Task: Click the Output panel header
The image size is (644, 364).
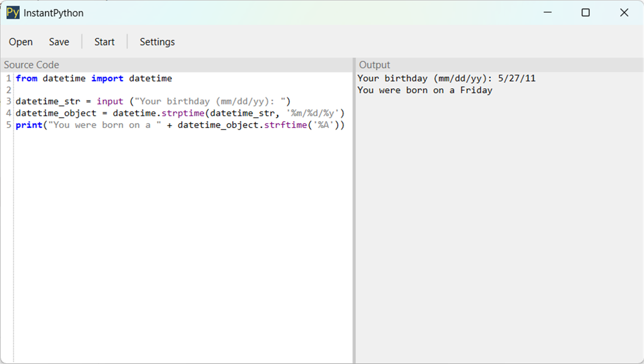Action: 374,65
